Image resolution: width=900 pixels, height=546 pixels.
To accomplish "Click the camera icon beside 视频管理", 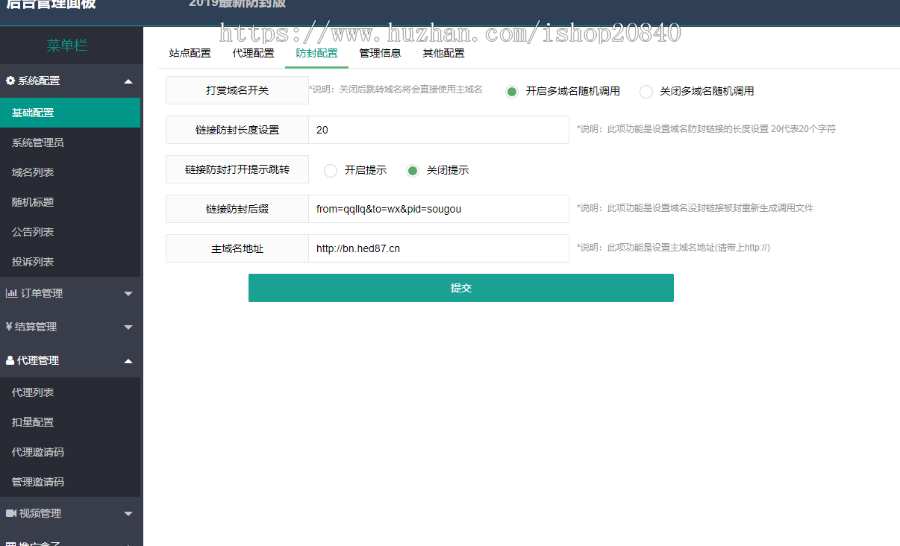I will coord(11,513).
